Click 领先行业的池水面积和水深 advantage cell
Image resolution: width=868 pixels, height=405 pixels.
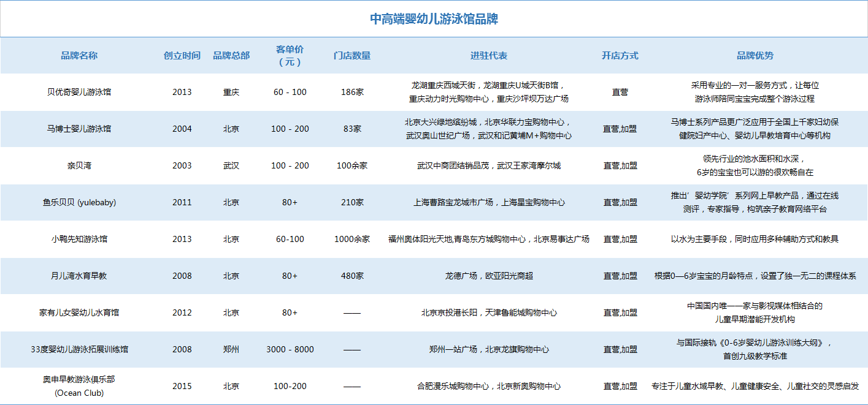[755, 166]
